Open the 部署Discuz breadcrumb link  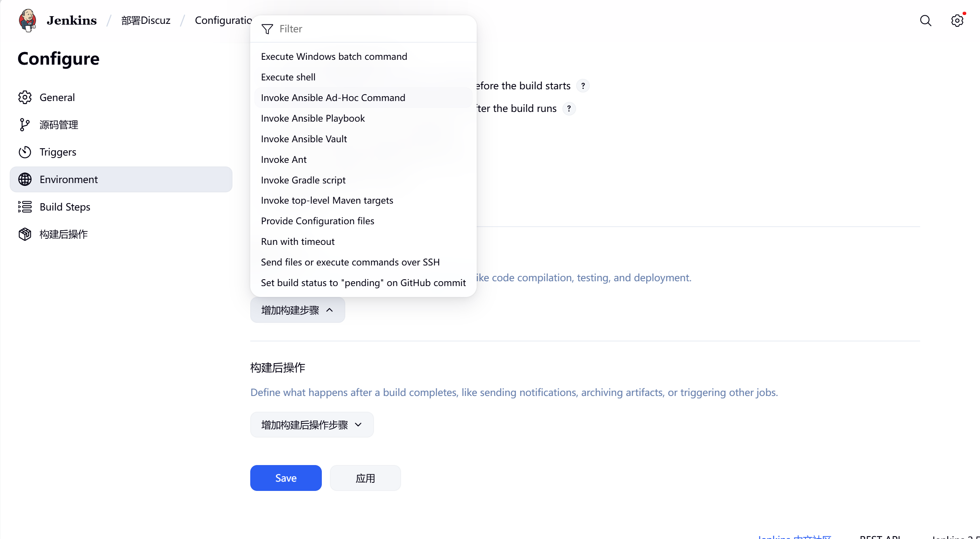point(146,21)
